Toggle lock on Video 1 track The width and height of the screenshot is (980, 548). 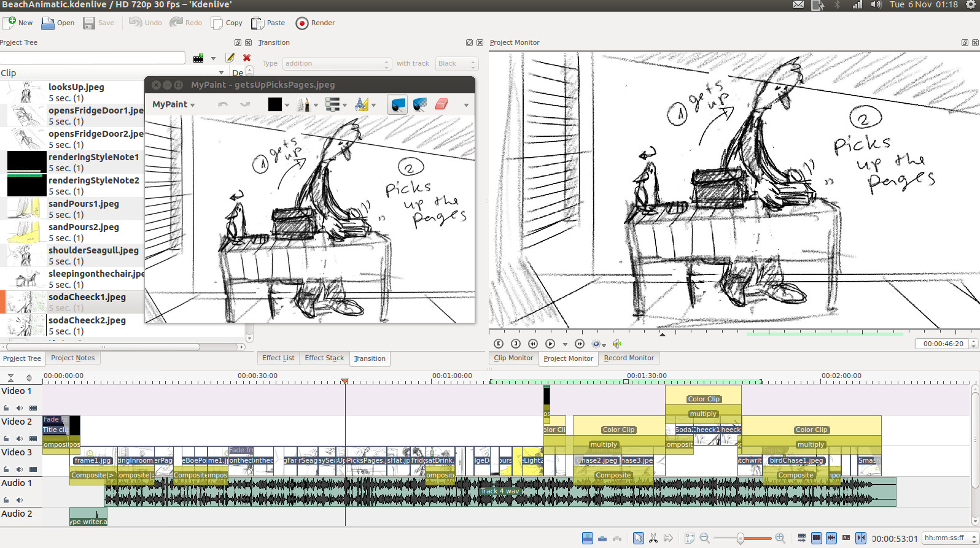pyautogui.click(x=6, y=408)
